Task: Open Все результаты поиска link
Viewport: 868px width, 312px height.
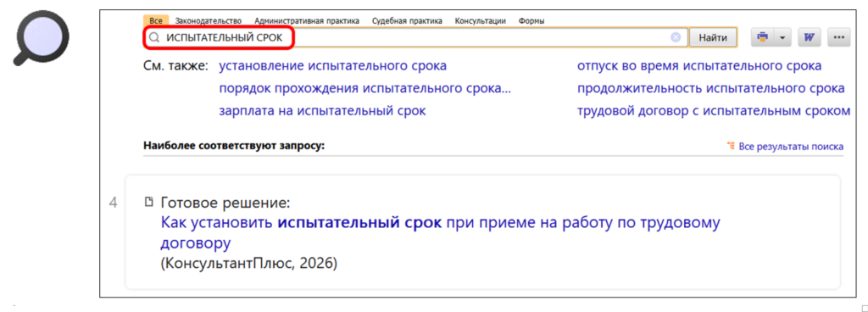Action: pyautogui.click(x=791, y=147)
